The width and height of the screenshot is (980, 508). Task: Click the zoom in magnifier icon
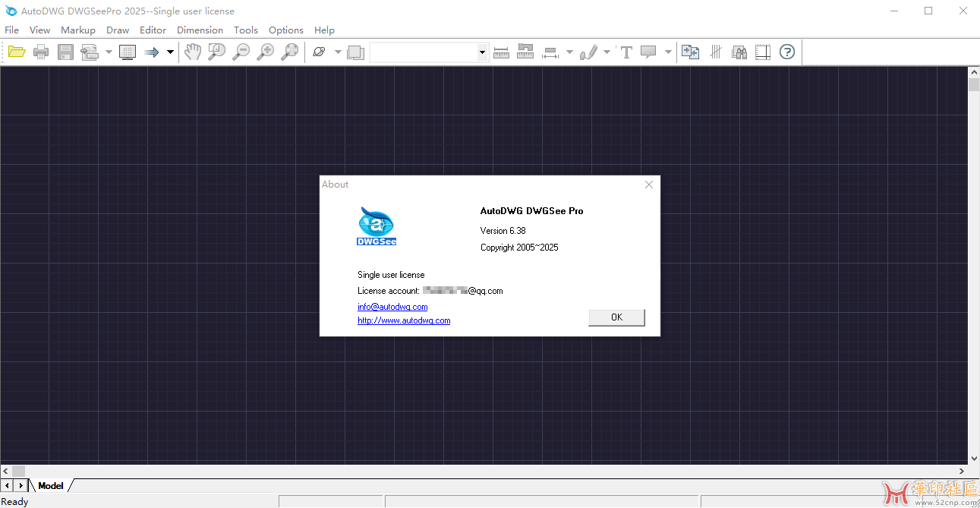coord(266,52)
